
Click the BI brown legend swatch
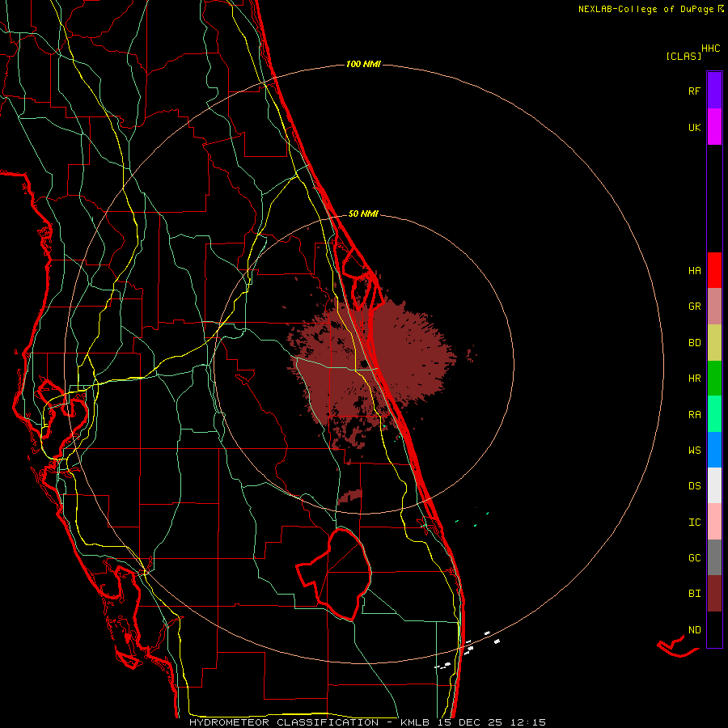pos(714,594)
